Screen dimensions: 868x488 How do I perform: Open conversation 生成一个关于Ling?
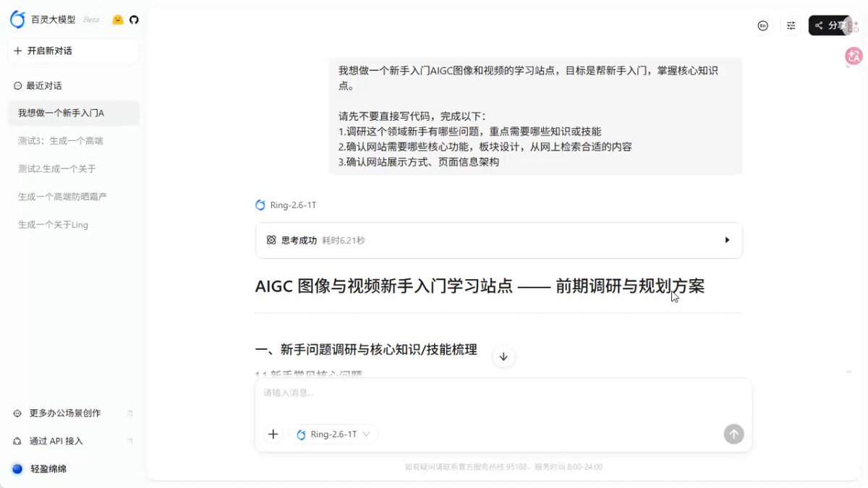[x=73, y=225]
